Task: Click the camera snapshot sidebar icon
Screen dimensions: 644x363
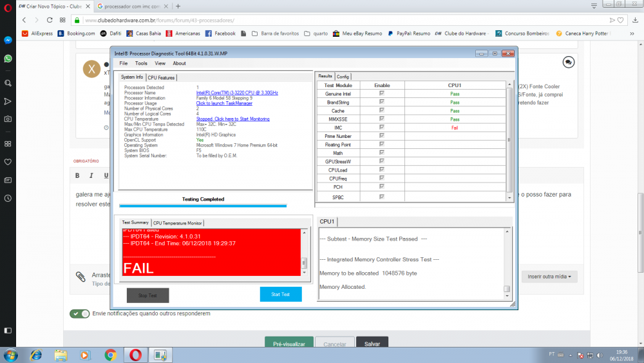Action: coord(8,119)
